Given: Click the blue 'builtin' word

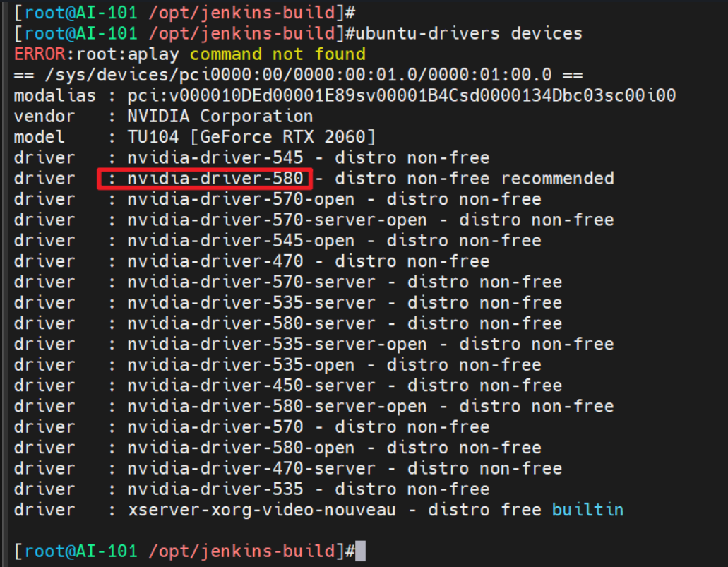Looking at the screenshot, I should tap(587, 510).
